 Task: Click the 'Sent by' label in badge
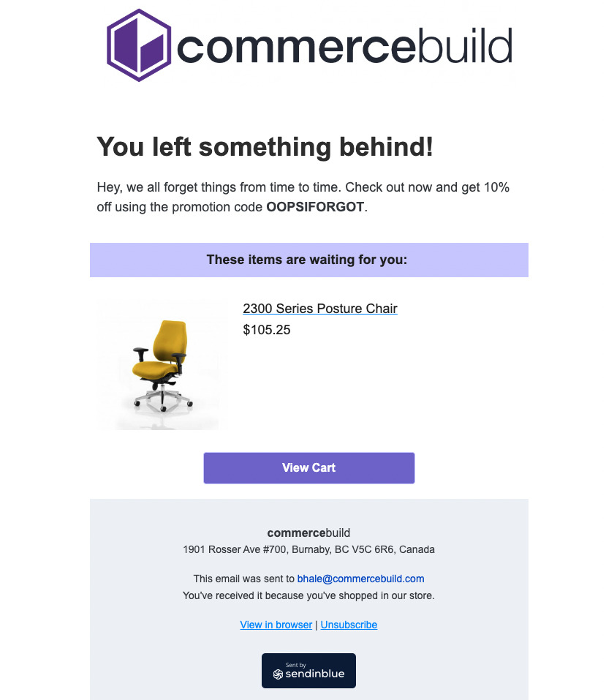pyautogui.click(x=295, y=665)
